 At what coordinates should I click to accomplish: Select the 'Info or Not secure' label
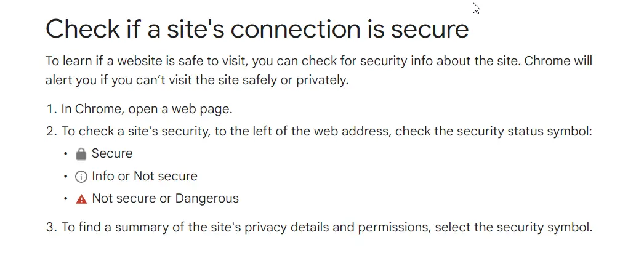point(145,176)
